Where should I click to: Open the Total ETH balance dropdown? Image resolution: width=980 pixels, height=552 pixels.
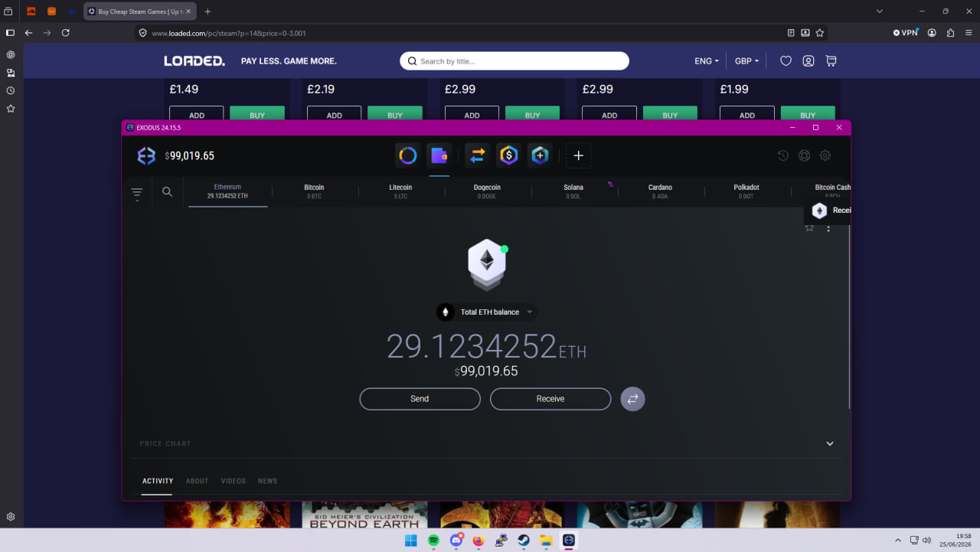pyautogui.click(x=487, y=312)
